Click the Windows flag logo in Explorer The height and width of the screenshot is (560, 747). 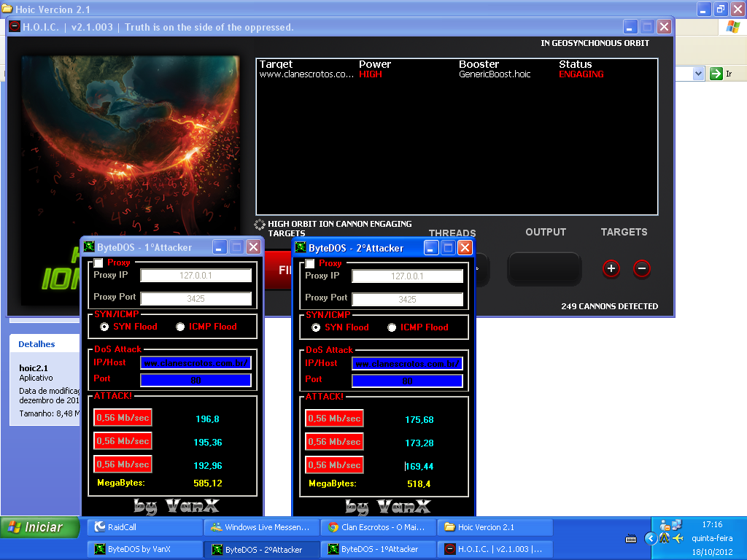point(733,27)
